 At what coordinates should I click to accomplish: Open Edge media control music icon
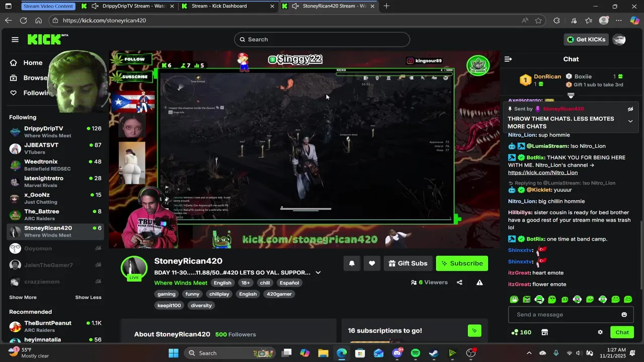tap(574, 21)
